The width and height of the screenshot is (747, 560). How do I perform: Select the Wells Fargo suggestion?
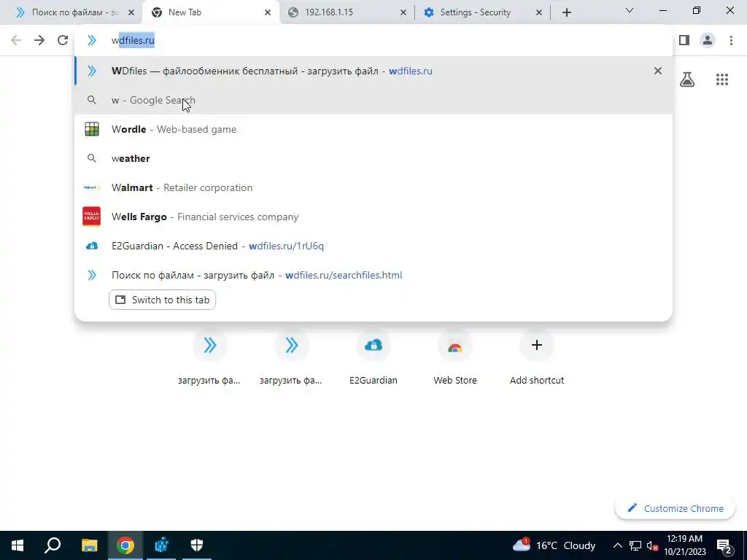click(x=373, y=217)
